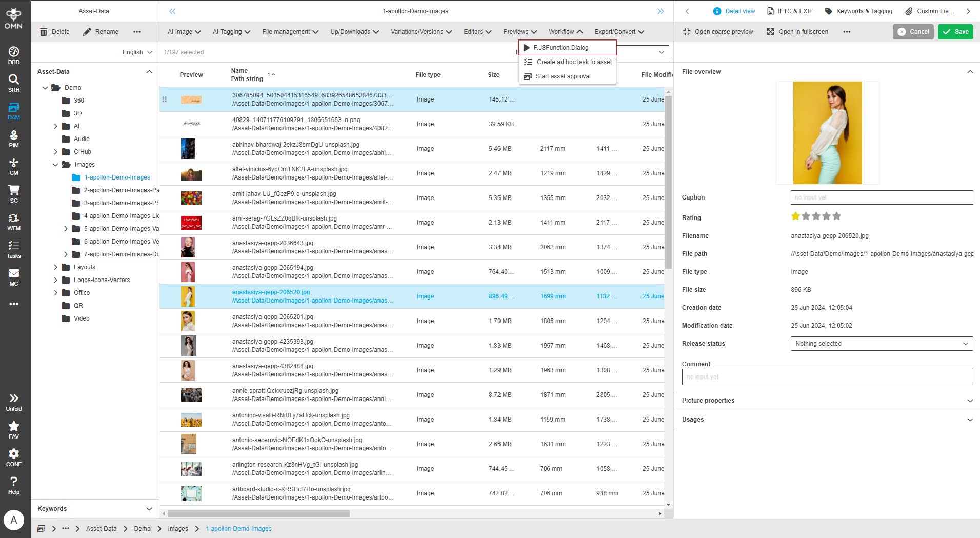Select Start asset approval menu entry
980x538 pixels.
point(563,76)
